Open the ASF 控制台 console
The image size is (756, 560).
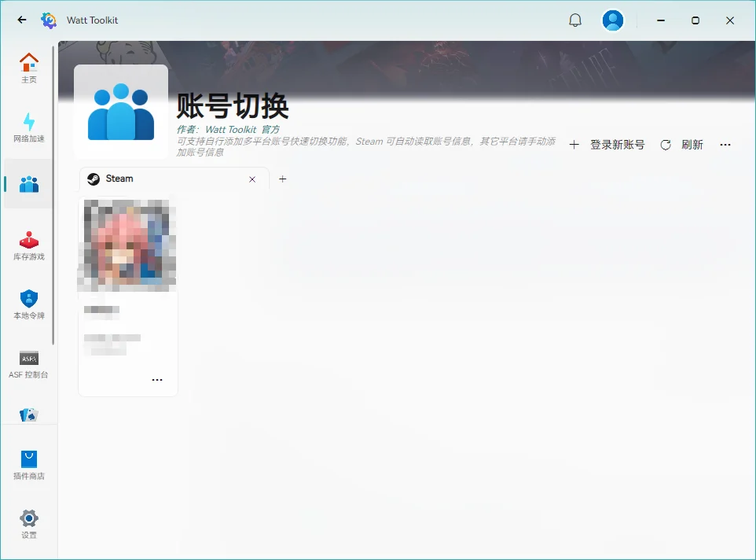(x=29, y=364)
